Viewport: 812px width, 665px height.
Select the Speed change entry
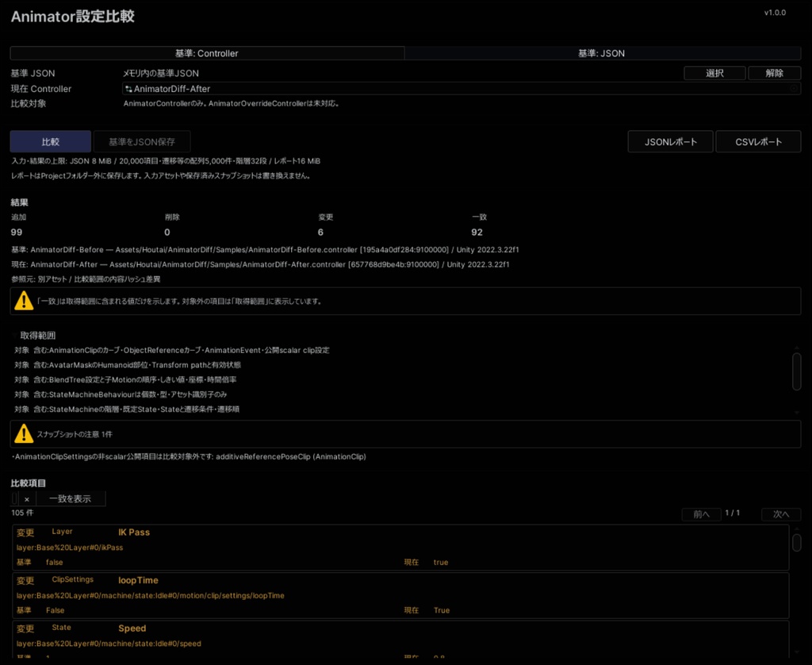[400, 639]
